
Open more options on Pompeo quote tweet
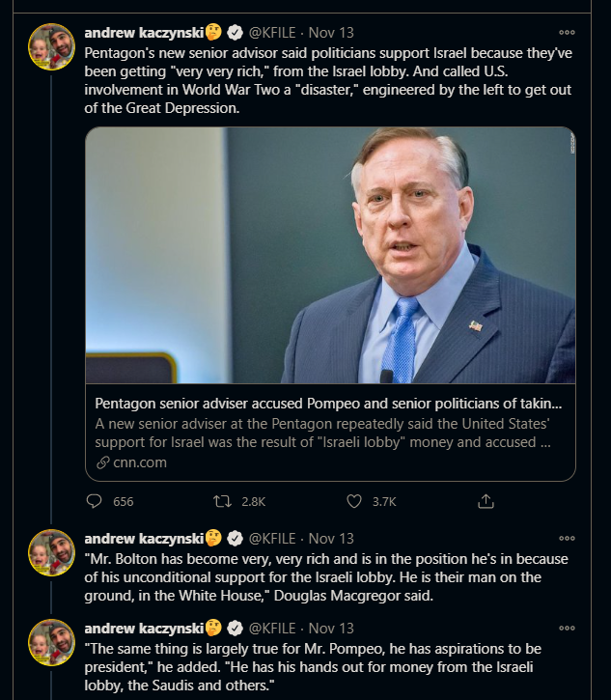[x=567, y=628]
